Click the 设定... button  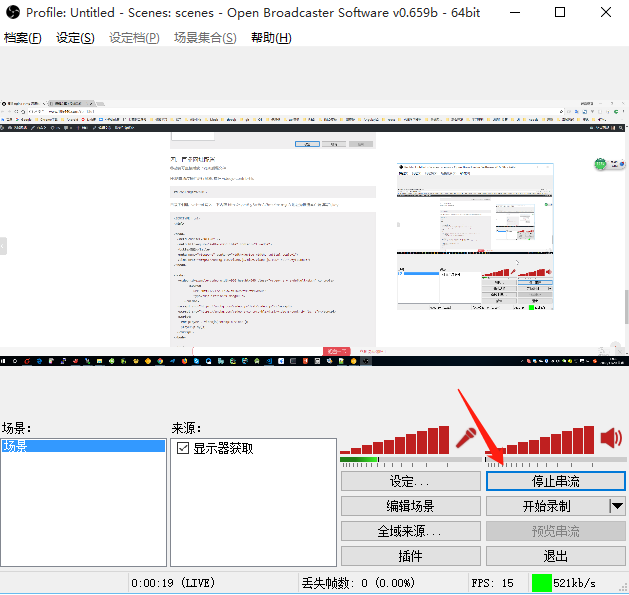coord(411,481)
